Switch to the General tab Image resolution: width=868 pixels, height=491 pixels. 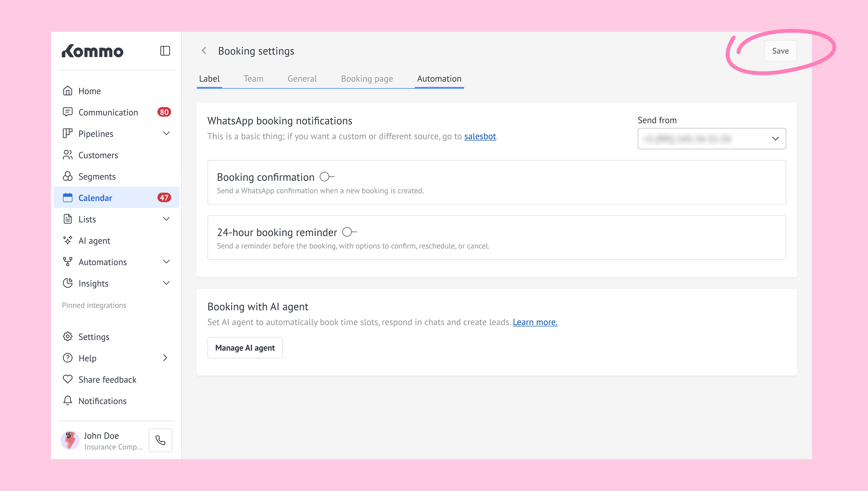(x=302, y=79)
